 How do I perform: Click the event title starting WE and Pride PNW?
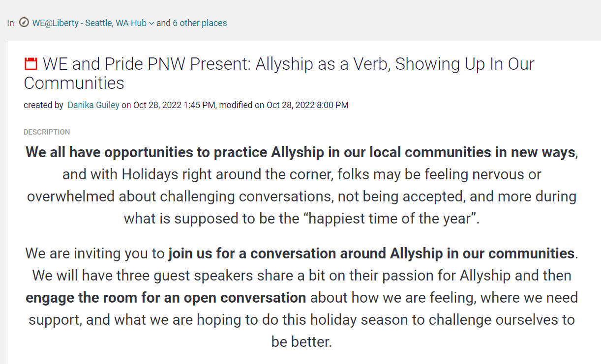(279, 73)
